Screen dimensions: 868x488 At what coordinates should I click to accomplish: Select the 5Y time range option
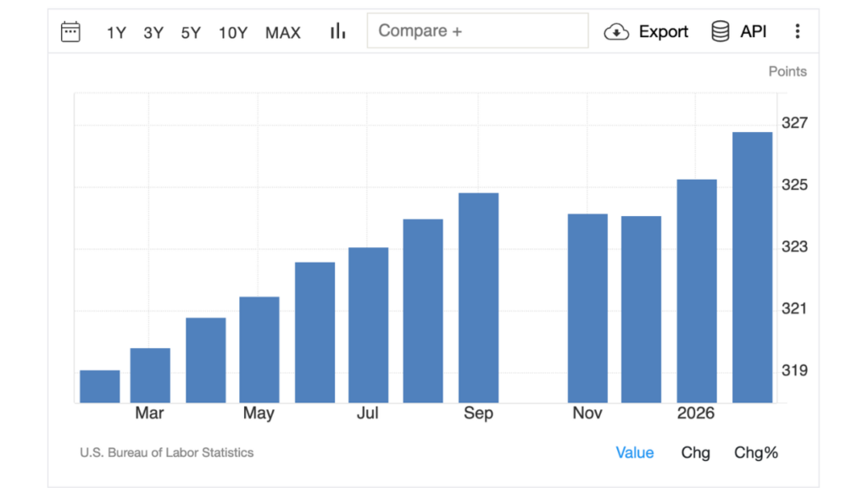[191, 33]
